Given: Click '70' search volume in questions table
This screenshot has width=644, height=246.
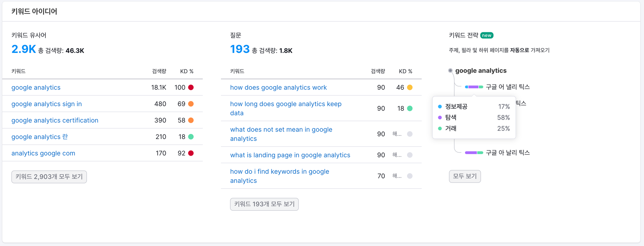Looking at the screenshot, I should click(381, 176).
